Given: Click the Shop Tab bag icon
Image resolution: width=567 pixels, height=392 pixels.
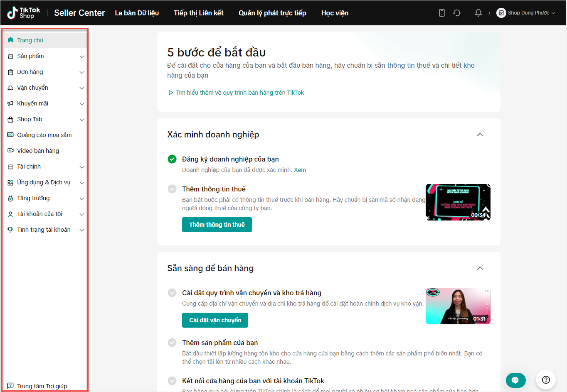Looking at the screenshot, I should coord(10,119).
